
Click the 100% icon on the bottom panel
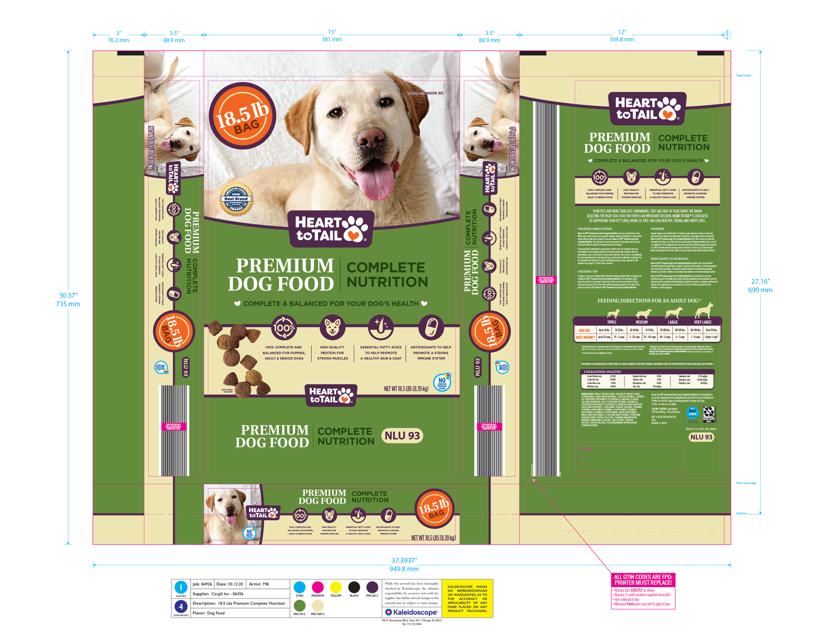tap(300, 516)
